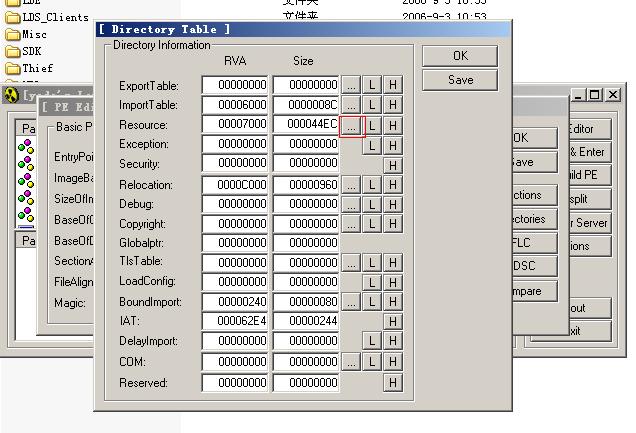Click the L button for LoadConfig
Viewport: 636px width, 433px height.
click(372, 283)
